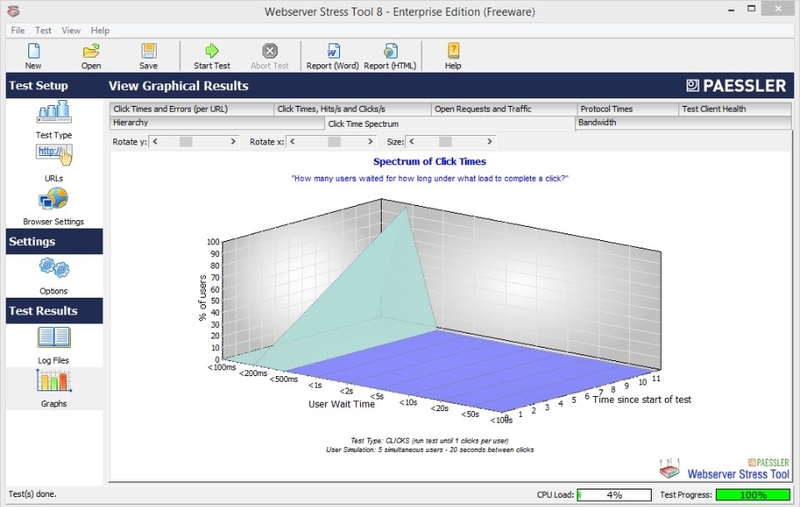800x507 pixels.
Task: Open Browser Settings in sidebar
Action: [x=54, y=207]
